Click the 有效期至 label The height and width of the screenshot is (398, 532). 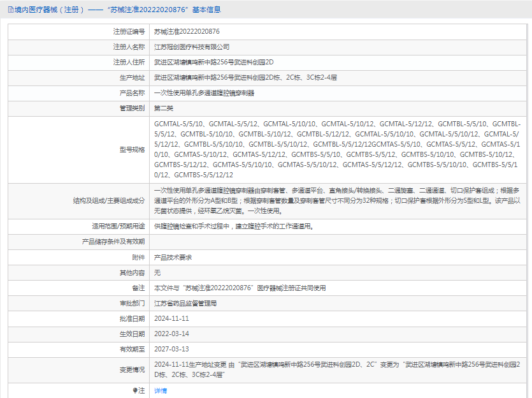pos(132,349)
